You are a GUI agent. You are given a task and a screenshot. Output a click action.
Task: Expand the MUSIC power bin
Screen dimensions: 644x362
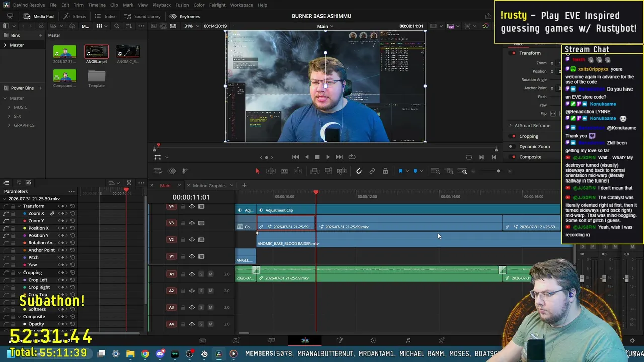pos(9,107)
